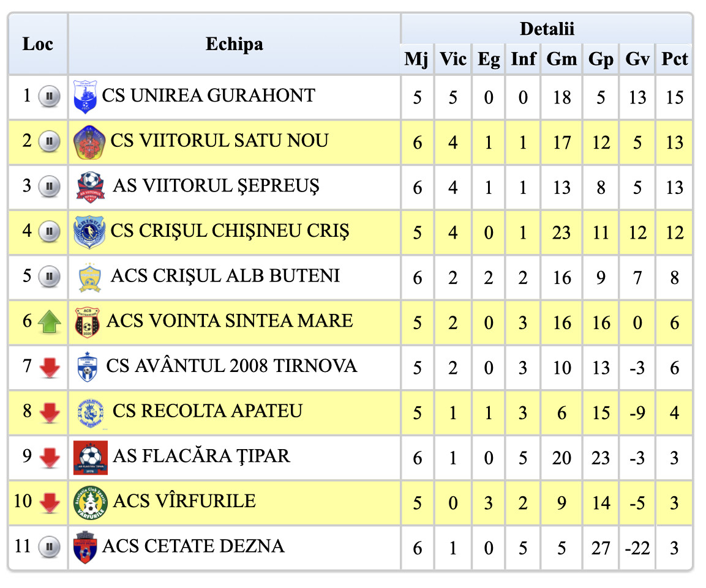
Task: Click the CS Unirea Gurahont team logo
Action: (x=85, y=97)
